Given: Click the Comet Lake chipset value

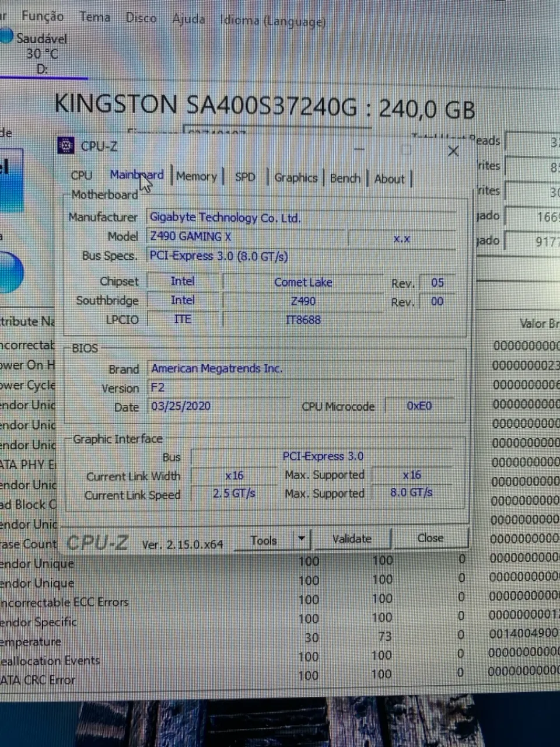Looking at the screenshot, I should click(x=303, y=282).
